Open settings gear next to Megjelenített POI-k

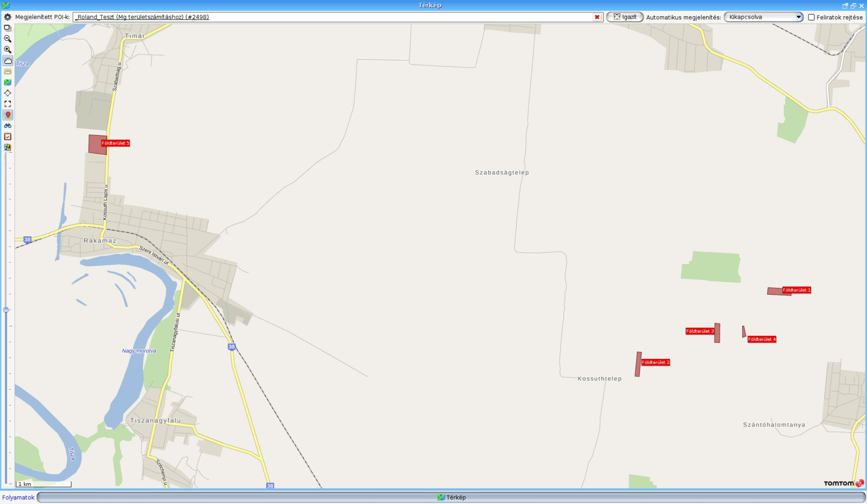point(8,17)
